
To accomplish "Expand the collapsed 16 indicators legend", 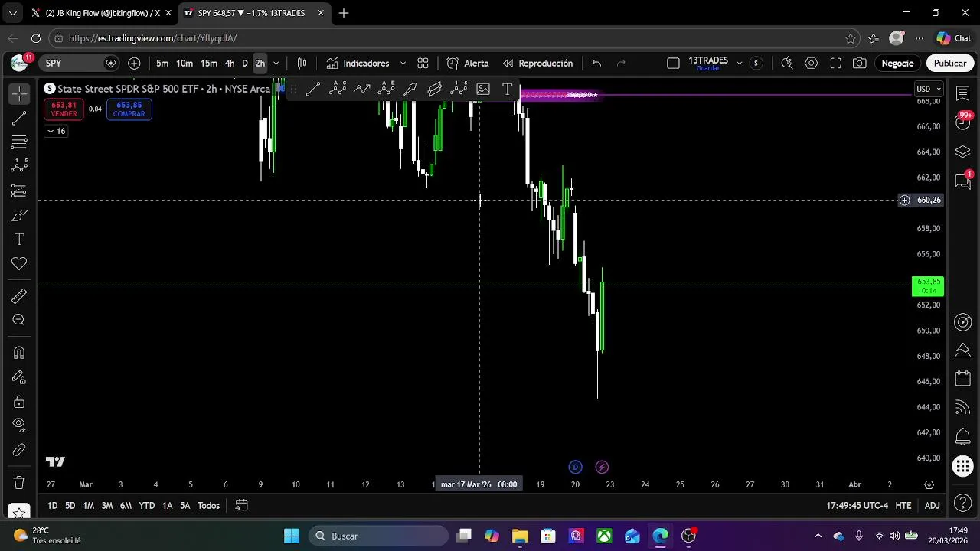I will [56, 131].
